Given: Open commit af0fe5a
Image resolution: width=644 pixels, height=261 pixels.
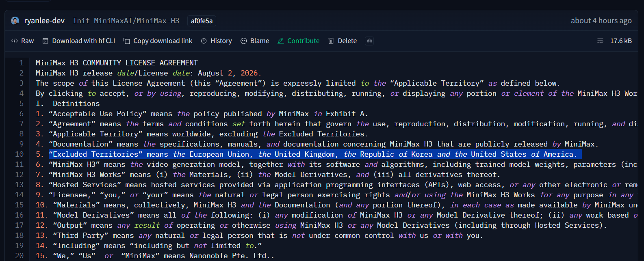Looking at the screenshot, I should [x=202, y=21].
